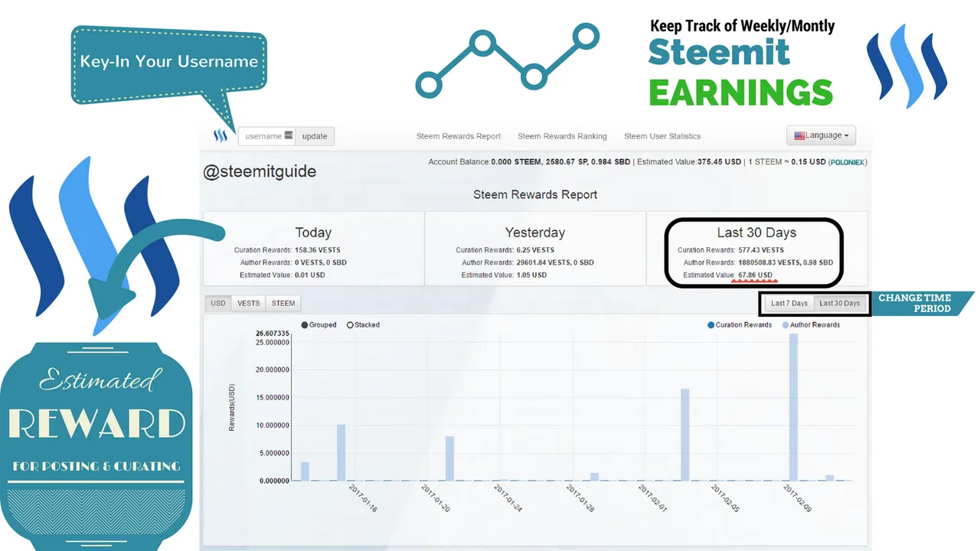Screen dimensions: 980x551
Task: Click the Rewards(USD) axis title
Action: click(232, 407)
